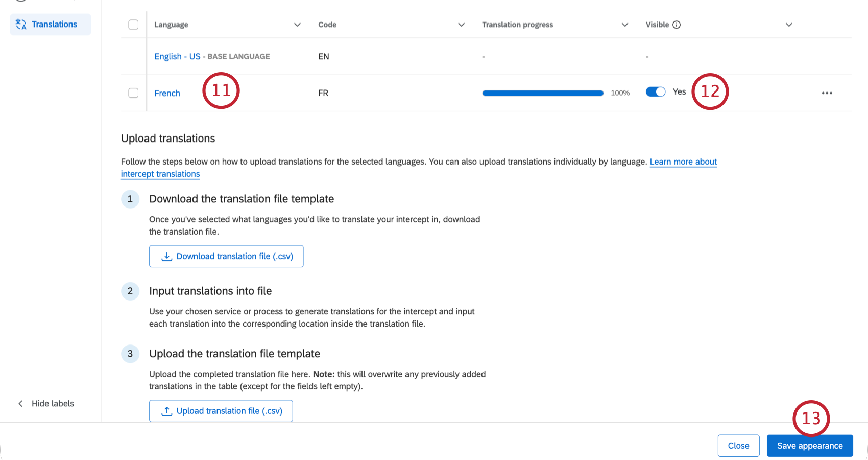
Task: Click Input translations into file heading
Action: coord(210,291)
